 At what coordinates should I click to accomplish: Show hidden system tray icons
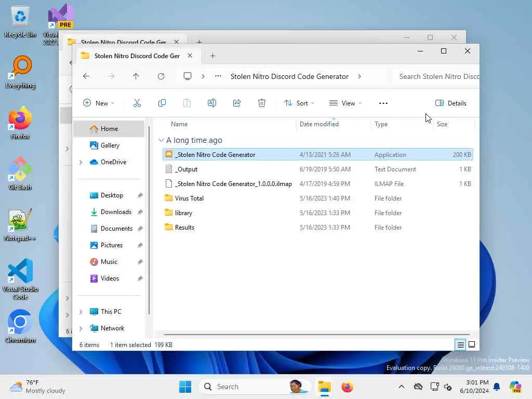pyautogui.click(x=402, y=387)
